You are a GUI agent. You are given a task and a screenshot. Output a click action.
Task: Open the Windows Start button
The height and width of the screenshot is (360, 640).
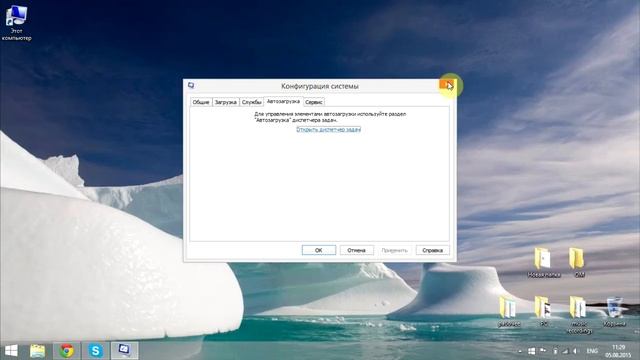click(11, 351)
